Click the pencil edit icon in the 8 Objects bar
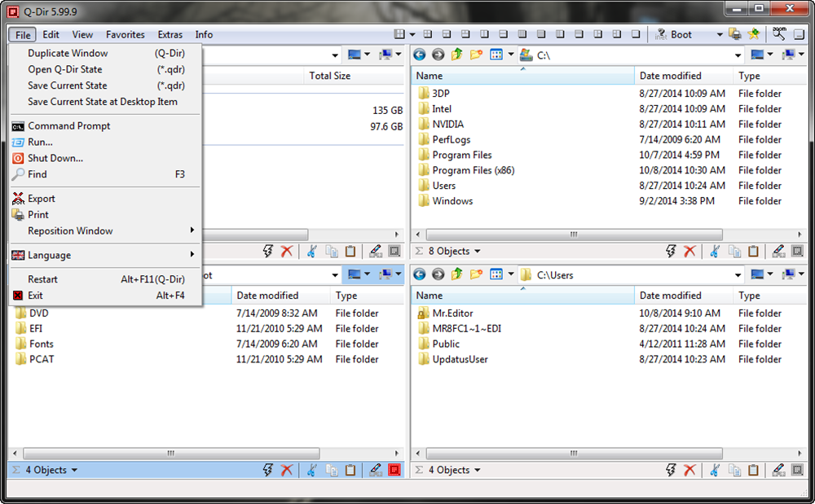 click(778, 252)
